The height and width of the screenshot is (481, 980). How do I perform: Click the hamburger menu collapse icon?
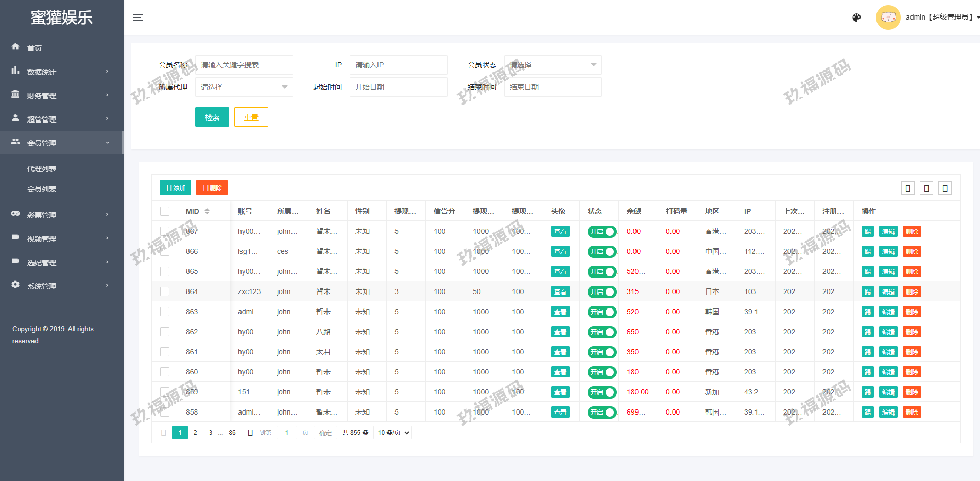(x=137, y=18)
